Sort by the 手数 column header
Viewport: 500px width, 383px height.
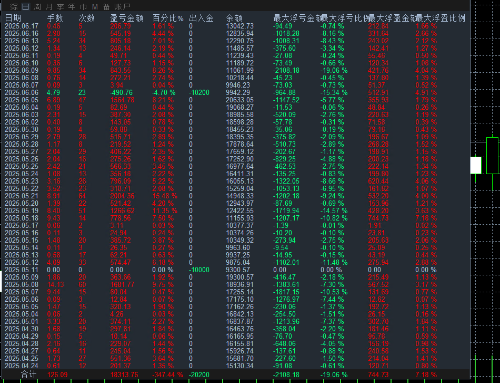(x=55, y=18)
